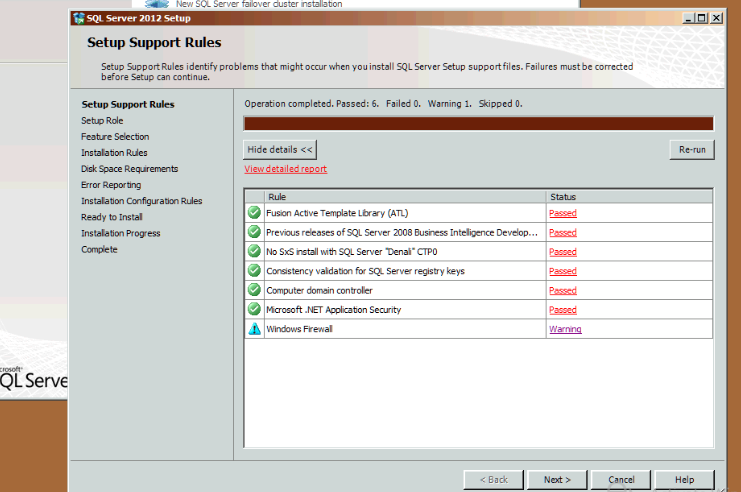
Task: Open Passed status for Fusion Active Template Library
Action: [x=562, y=213]
